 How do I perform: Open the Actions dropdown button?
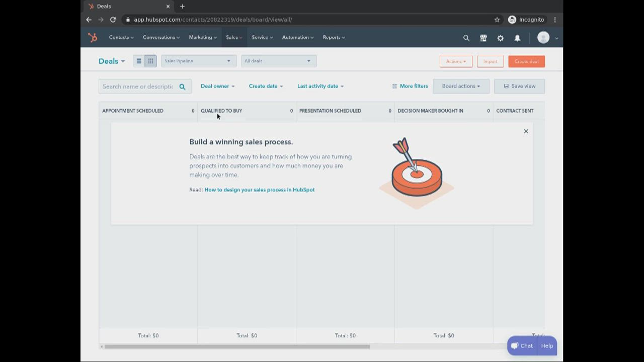point(456,61)
